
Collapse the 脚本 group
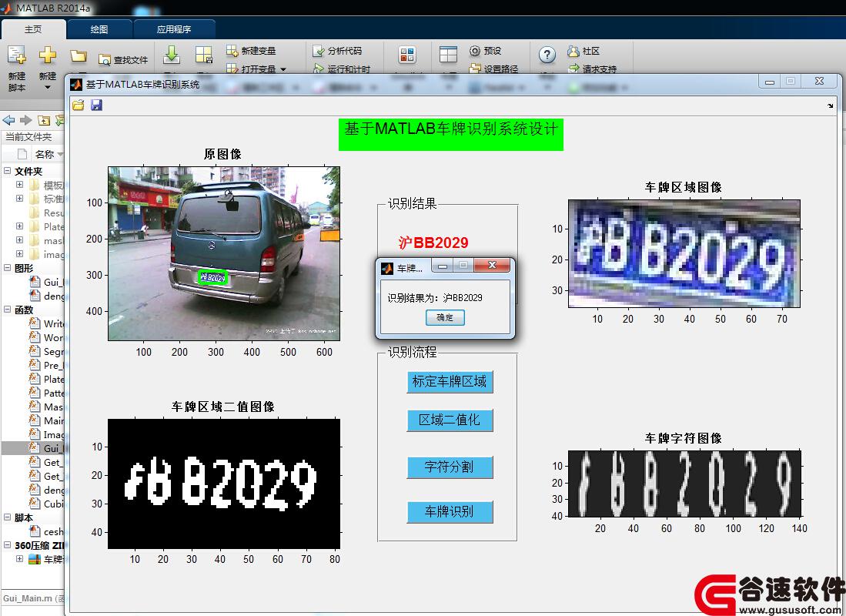click(8, 517)
